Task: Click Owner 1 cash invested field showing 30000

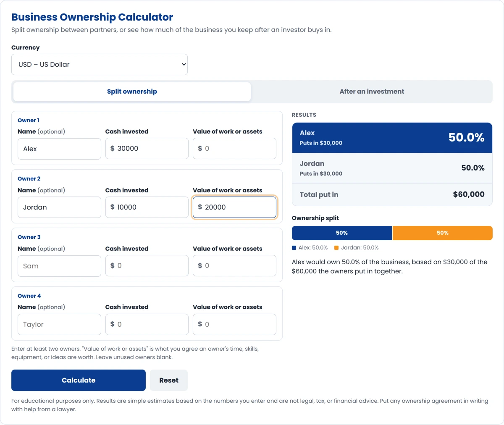Action: [147, 148]
